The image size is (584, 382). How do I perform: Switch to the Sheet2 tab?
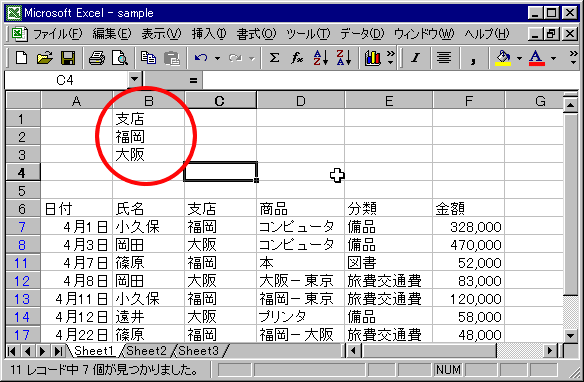pos(146,351)
